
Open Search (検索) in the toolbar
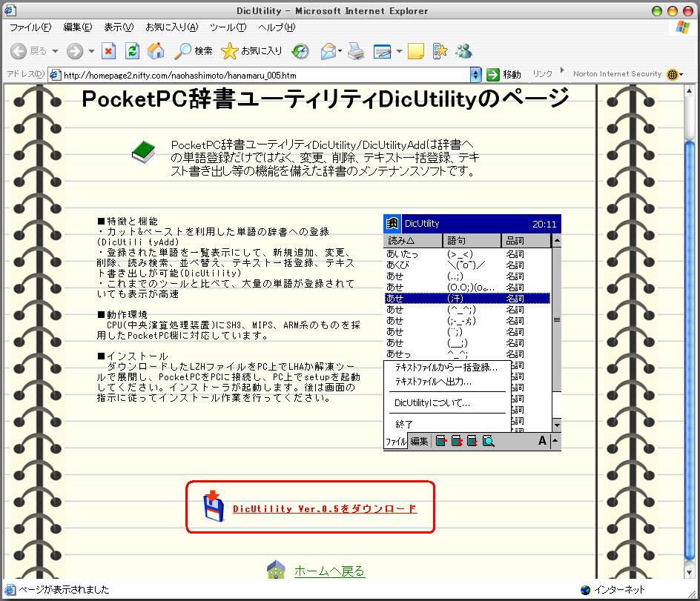pos(194,51)
